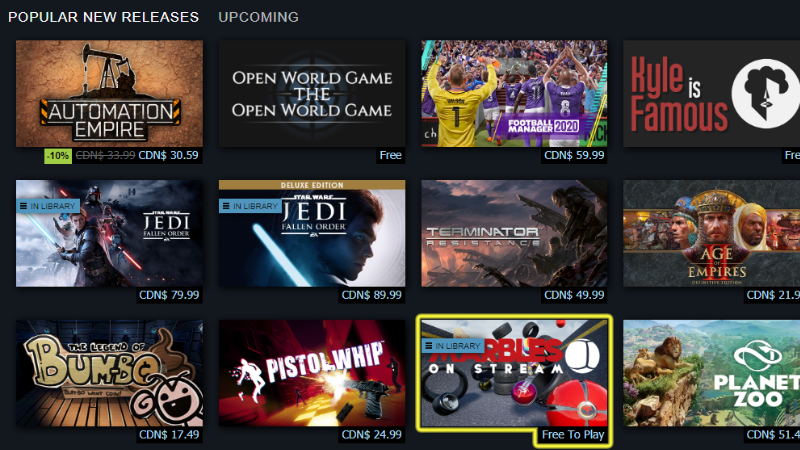The width and height of the screenshot is (800, 450).
Task: Open the highlighted Marbles on Stream tile
Action: (514, 373)
